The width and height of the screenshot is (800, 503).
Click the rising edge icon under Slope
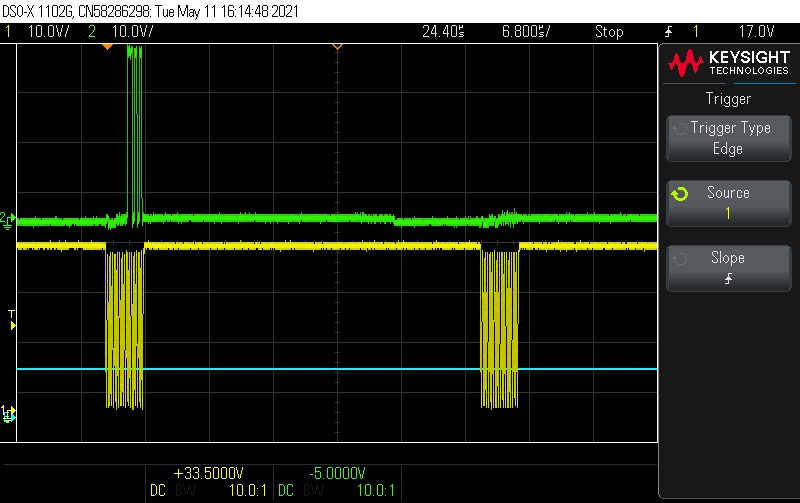[729, 279]
